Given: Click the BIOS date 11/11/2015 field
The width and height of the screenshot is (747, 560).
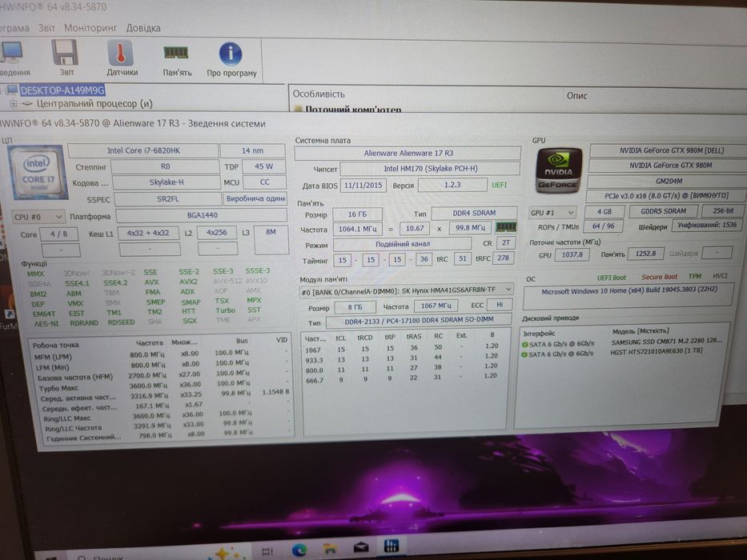Looking at the screenshot, I should 363,186.
